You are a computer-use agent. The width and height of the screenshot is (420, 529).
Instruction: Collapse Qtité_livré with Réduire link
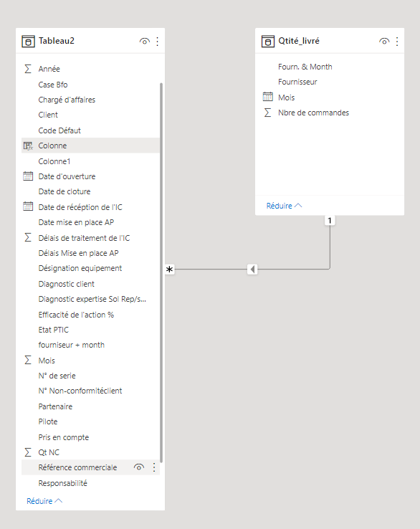tap(284, 206)
